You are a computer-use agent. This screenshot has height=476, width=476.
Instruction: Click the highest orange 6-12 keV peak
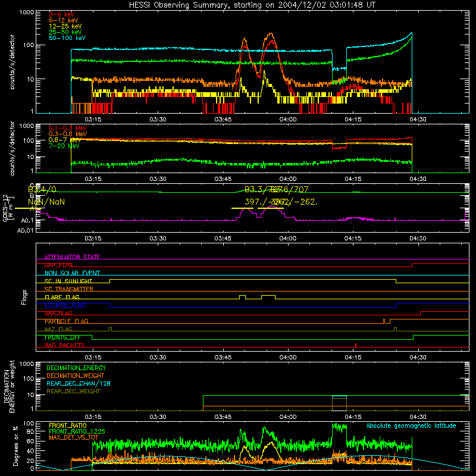[271, 34]
